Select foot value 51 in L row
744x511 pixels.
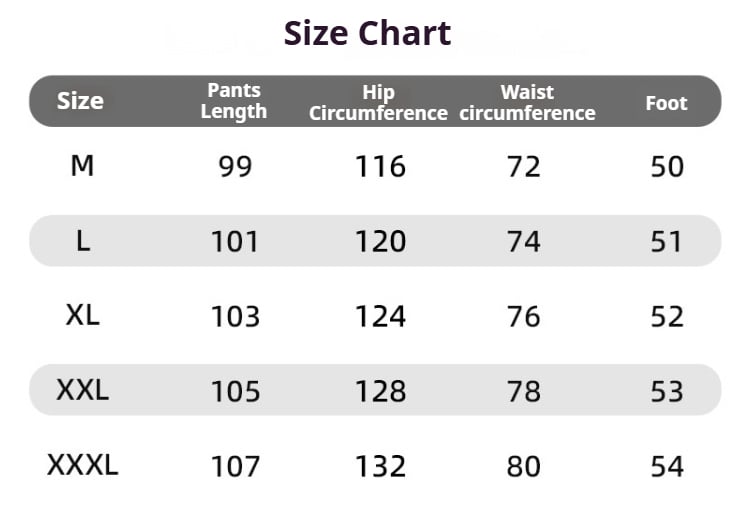666,241
